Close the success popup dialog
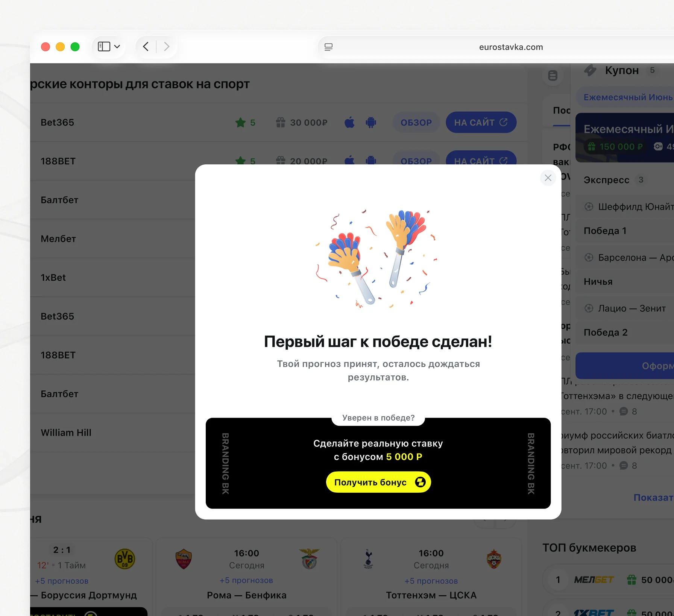The width and height of the screenshot is (674, 616). click(548, 178)
